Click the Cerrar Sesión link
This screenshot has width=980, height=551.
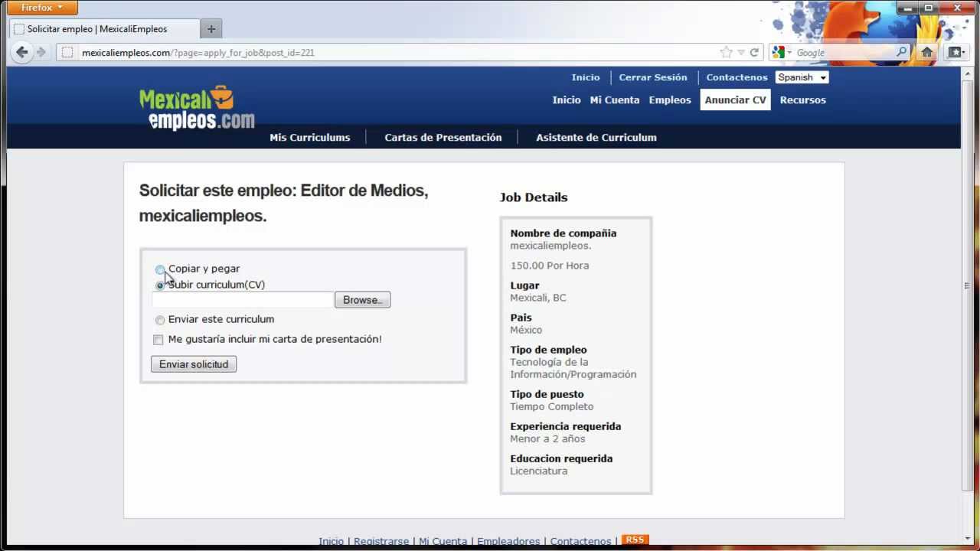pyautogui.click(x=653, y=77)
